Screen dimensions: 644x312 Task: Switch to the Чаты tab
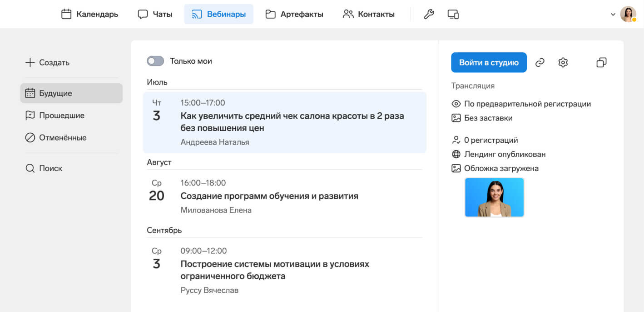click(155, 14)
